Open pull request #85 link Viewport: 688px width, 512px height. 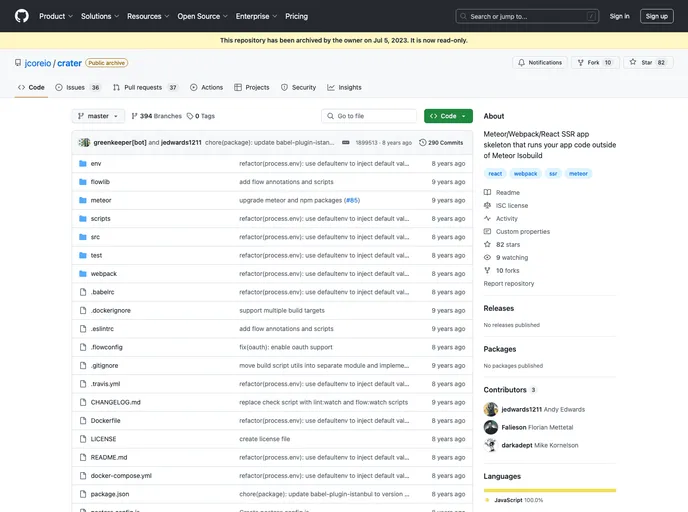351,201
